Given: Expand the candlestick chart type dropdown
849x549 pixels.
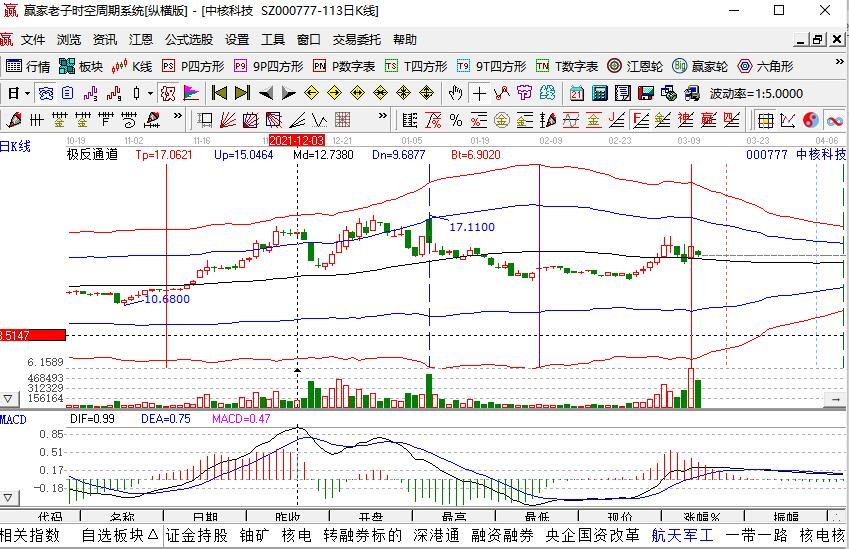Looking at the screenshot, I should click(x=150, y=93).
